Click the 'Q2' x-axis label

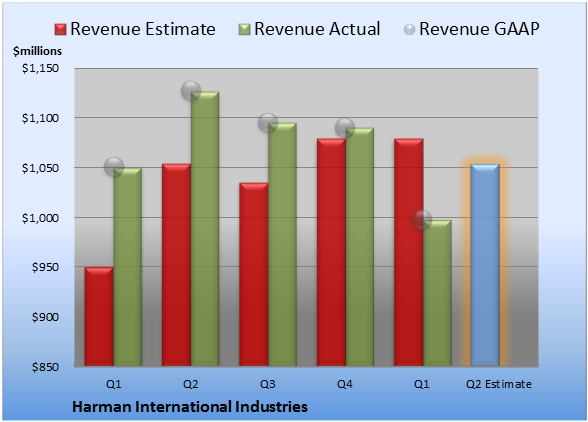(x=190, y=384)
